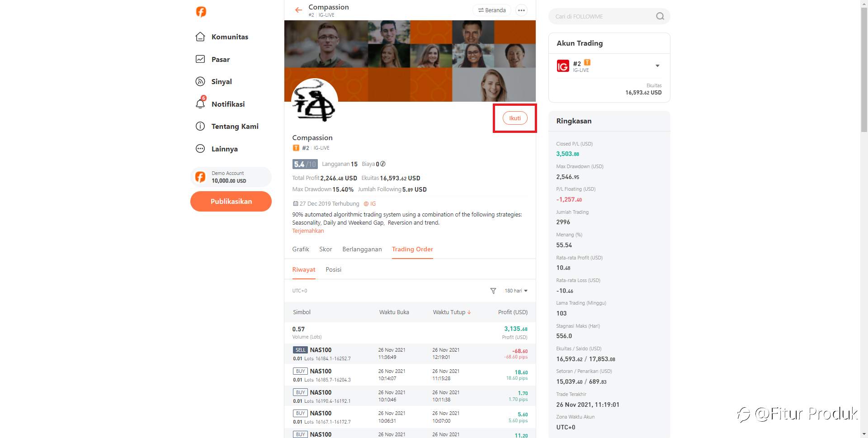Image resolution: width=868 pixels, height=438 pixels.
Task: Open Notifikasi bell icon
Action: pos(200,104)
